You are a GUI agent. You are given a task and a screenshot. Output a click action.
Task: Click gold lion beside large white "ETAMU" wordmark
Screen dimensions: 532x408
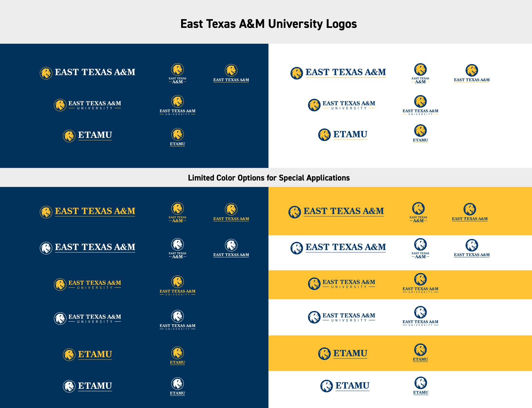click(x=69, y=136)
